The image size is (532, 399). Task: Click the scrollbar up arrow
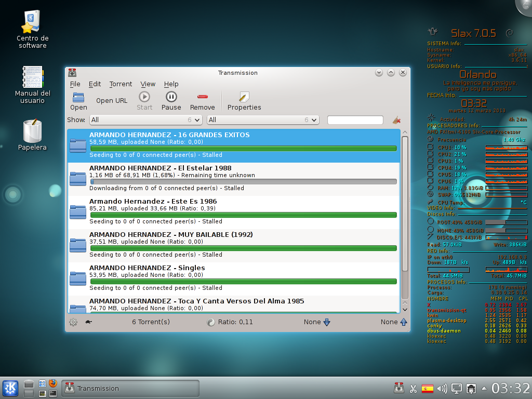tap(405, 132)
